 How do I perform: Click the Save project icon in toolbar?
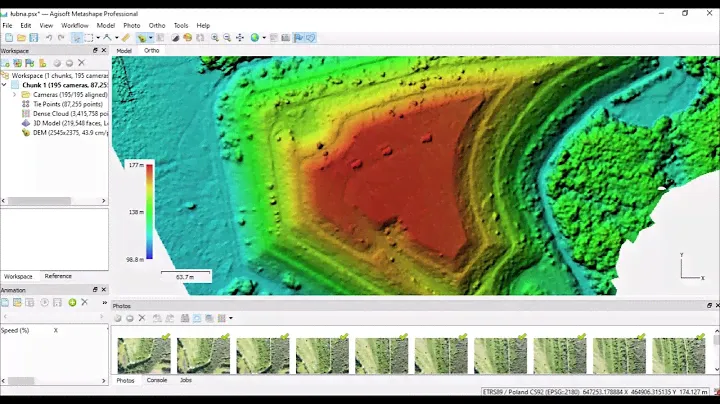33,38
